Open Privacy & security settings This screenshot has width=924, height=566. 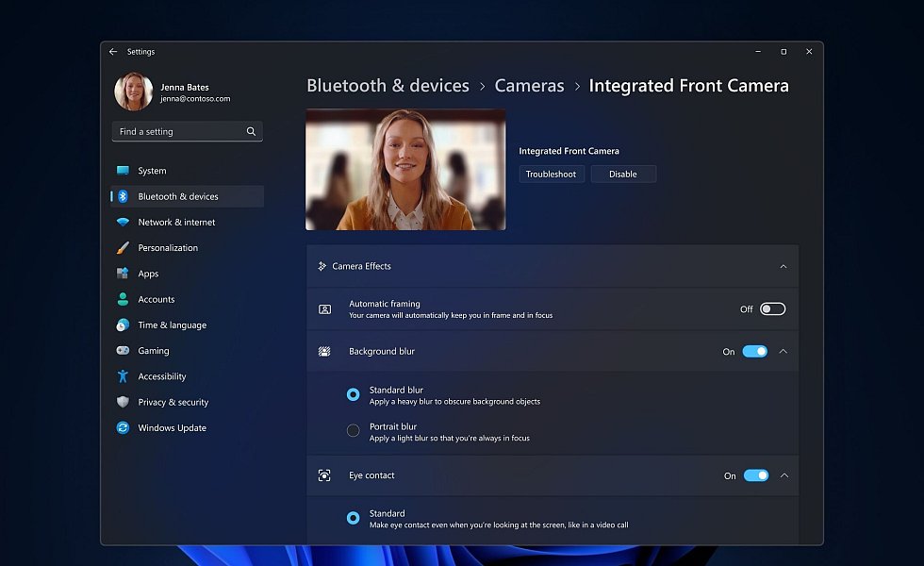188,402
